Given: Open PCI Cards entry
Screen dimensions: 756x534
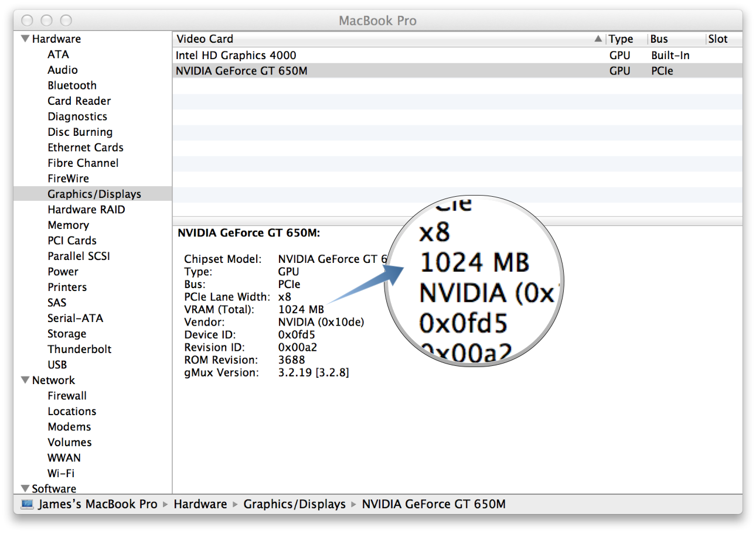Looking at the screenshot, I should coord(72,241).
